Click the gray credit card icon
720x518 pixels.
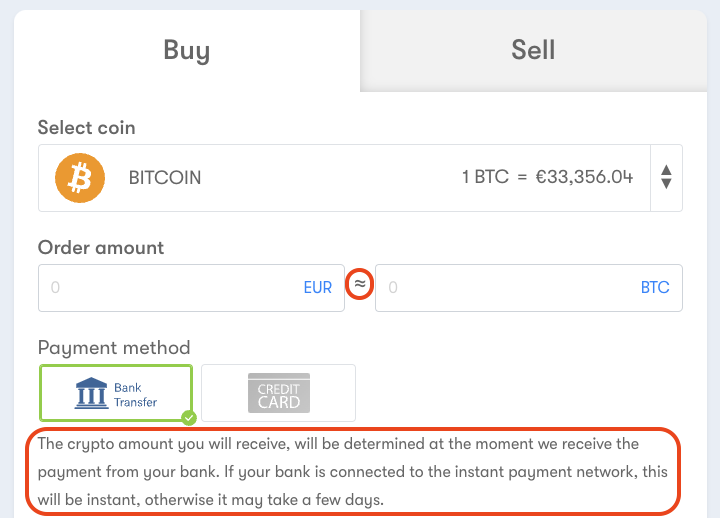pos(279,393)
